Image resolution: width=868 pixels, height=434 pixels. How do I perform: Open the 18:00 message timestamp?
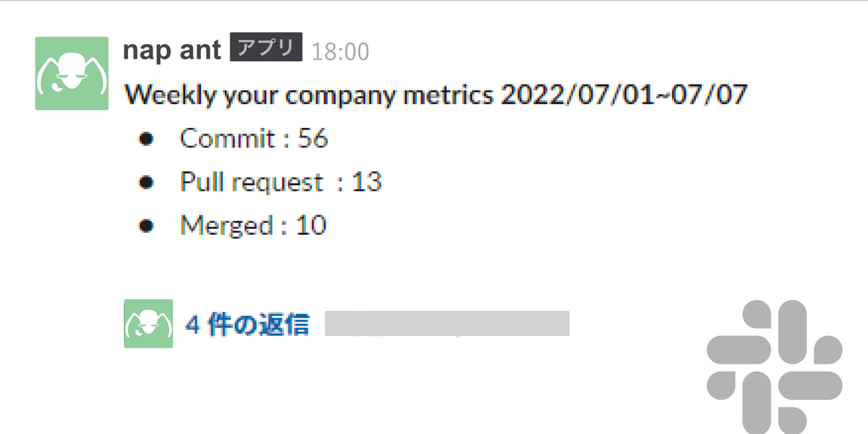coord(340,52)
